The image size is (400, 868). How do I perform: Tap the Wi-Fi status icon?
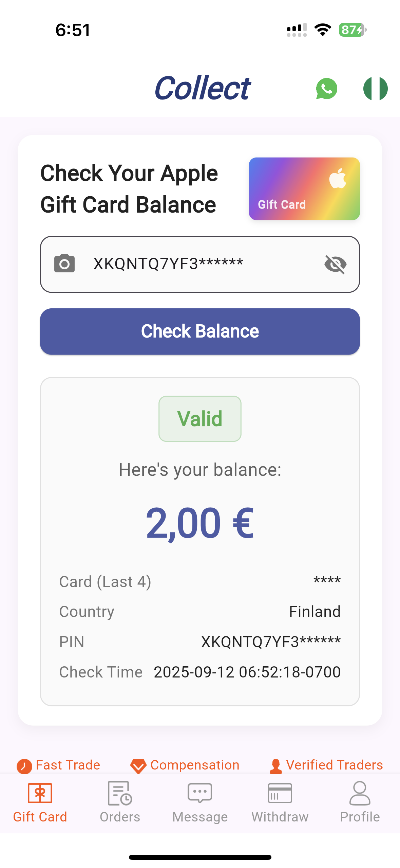pos(323,30)
